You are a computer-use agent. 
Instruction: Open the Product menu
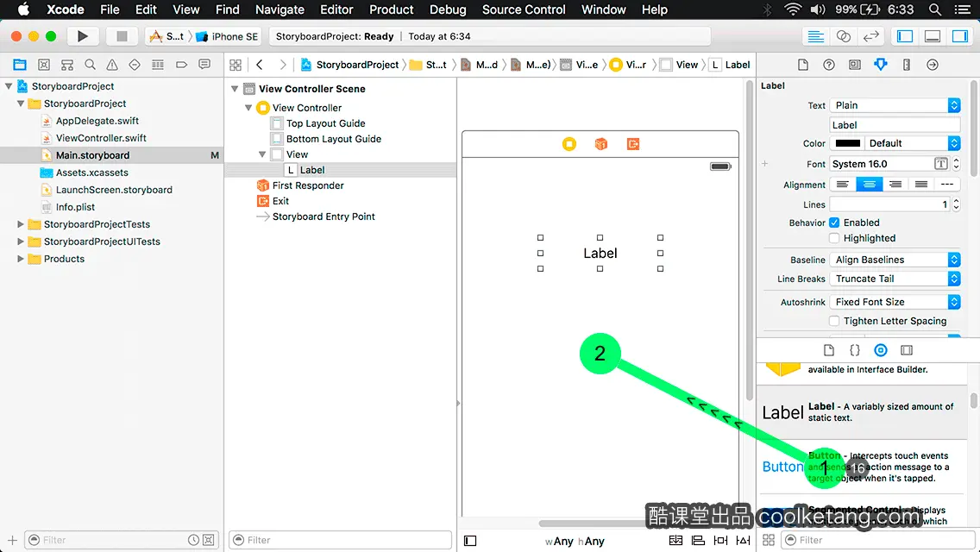point(392,9)
